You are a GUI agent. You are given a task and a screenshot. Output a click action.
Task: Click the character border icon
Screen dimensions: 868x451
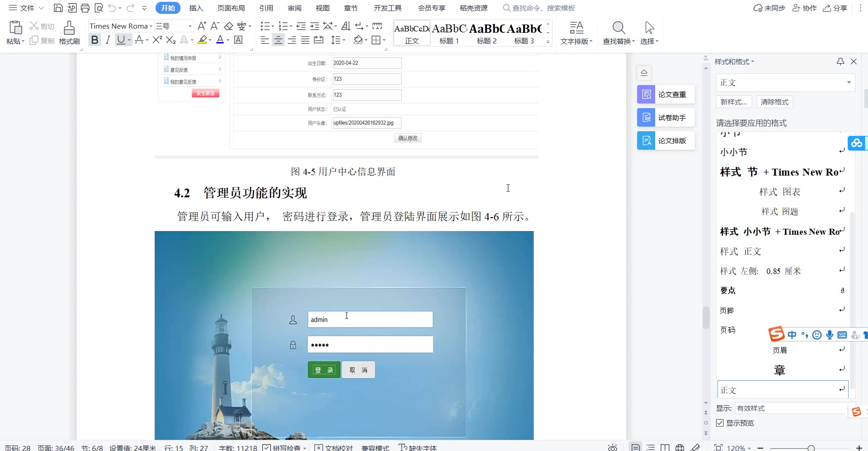tap(238, 40)
